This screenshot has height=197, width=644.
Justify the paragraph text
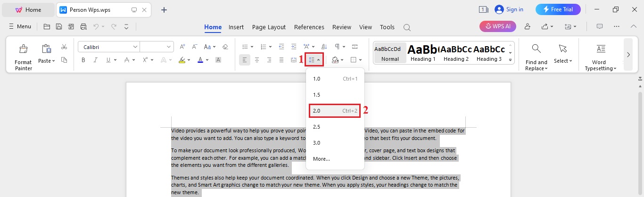tap(281, 60)
